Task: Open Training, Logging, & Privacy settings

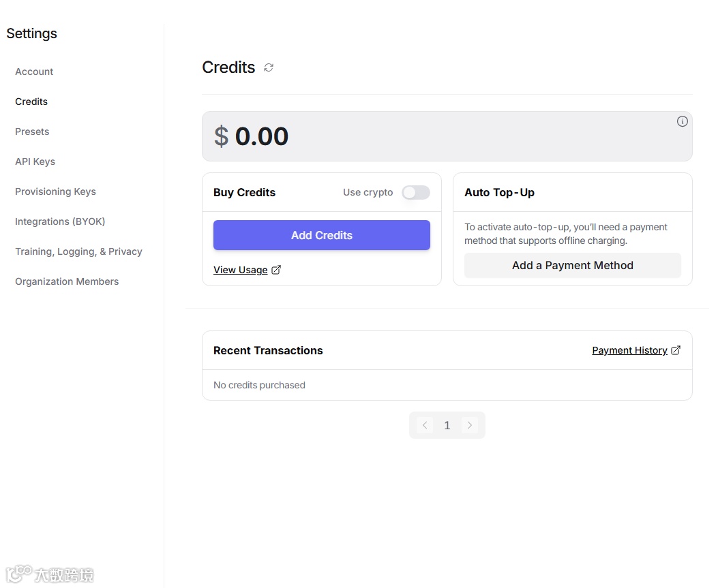Action: (78, 251)
